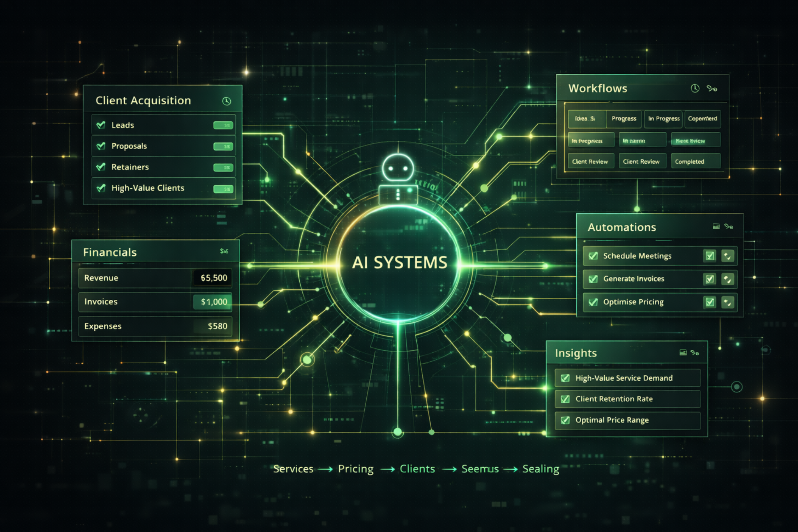Image resolution: width=798 pixels, height=532 pixels.
Task: Click the Revenue value field showing $5,500
Action: pyautogui.click(x=212, y=278)
